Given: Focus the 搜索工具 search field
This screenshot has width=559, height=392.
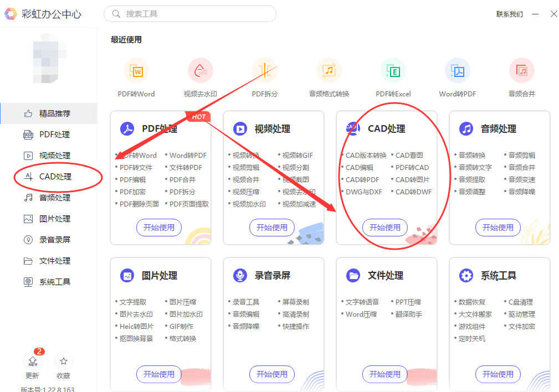Looking at the screenshot, I should 190,14.
